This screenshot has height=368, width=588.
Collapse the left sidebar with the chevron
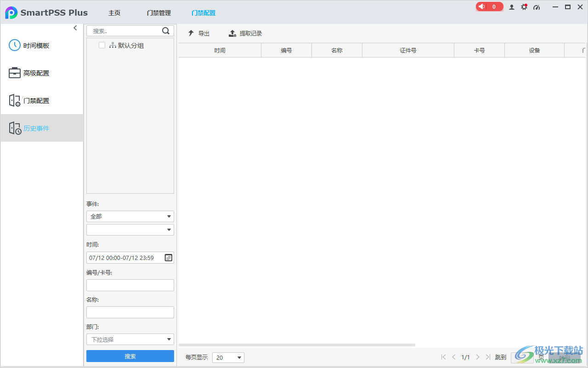tap(75, 28)
